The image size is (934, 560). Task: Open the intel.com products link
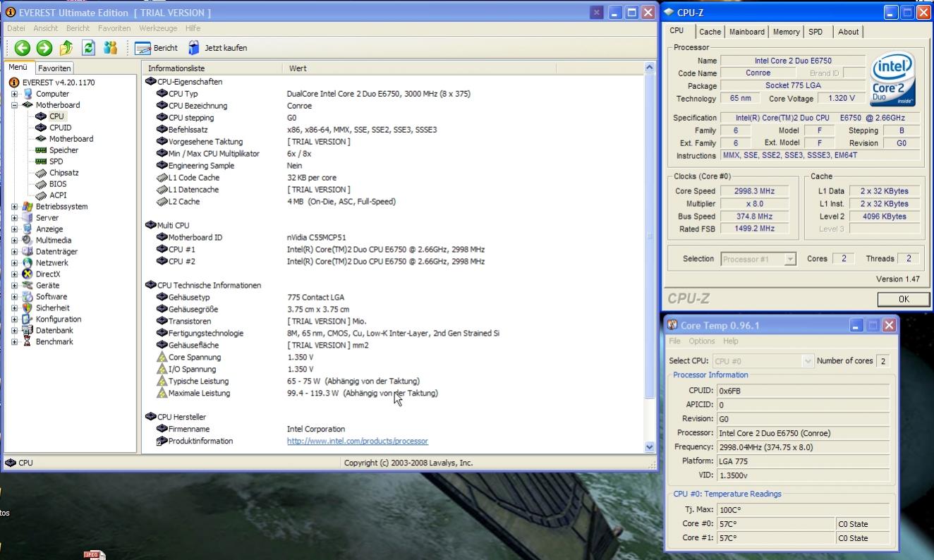click(x=357, y=441)
